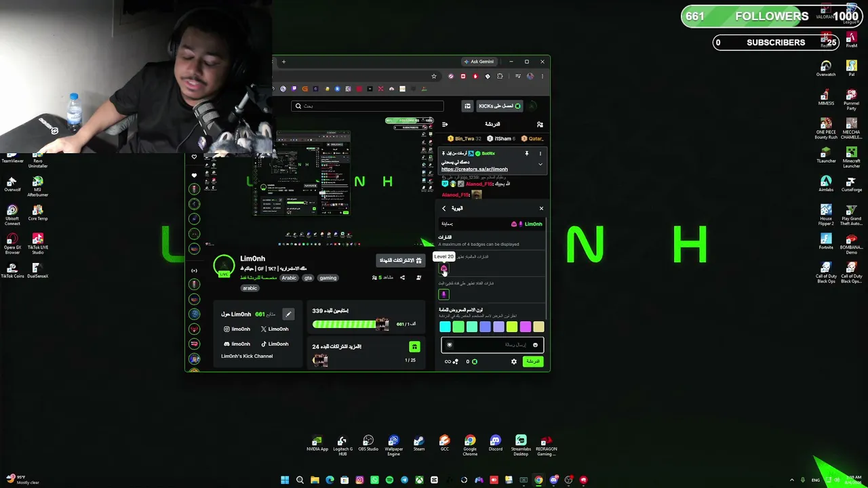Screen dimensions: 868x488
Task: Open the Windows Start menu
Action: 285,481
